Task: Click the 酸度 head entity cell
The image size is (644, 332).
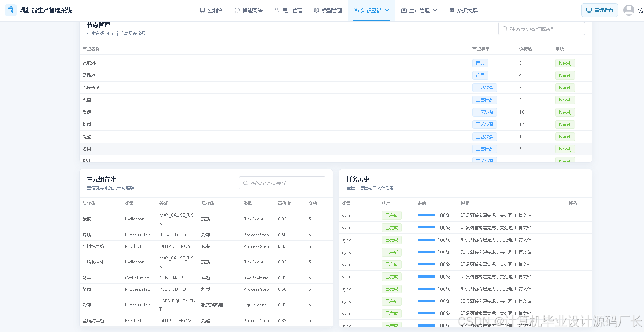Action: (x=87, y=219)
